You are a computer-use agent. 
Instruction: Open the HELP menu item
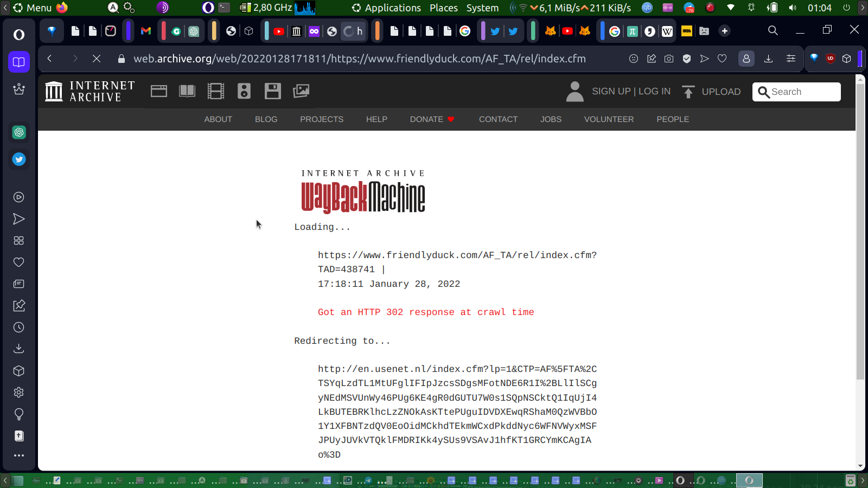(376, 119)
